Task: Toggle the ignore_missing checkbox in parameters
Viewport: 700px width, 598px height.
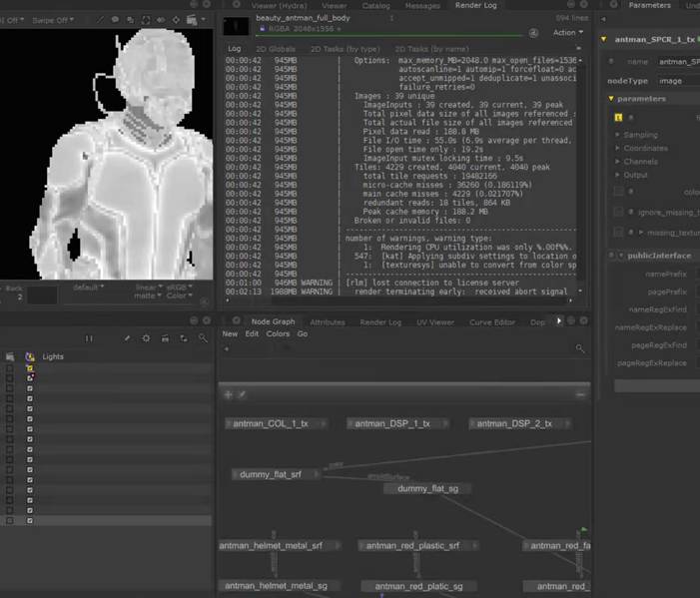Action: click(619, 211)
